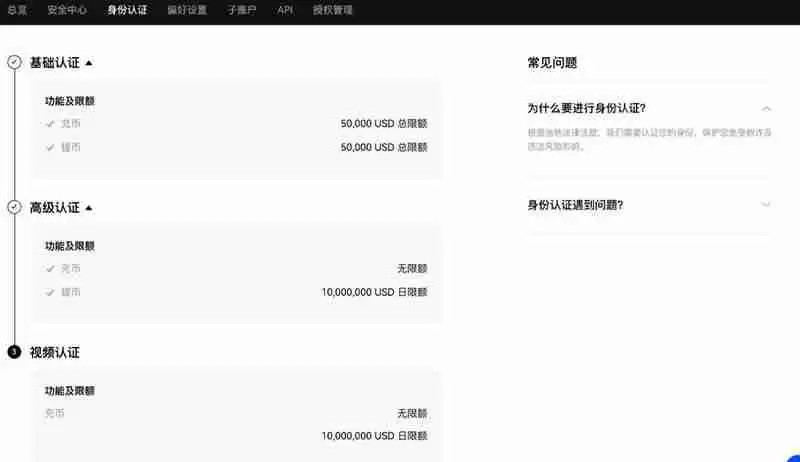Screen dimensions: 800x462
Task: Click the 视频认证 step heading
Action: (x=55, y=352)
